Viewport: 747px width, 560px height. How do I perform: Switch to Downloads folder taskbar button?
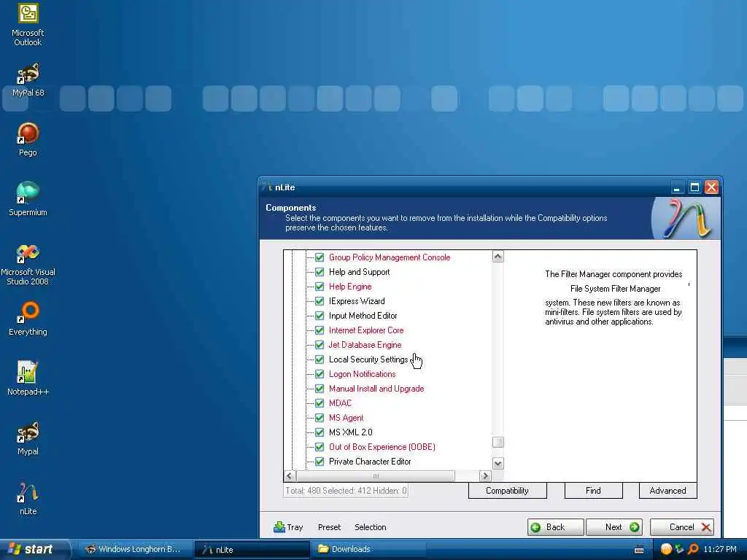(369, 549)
